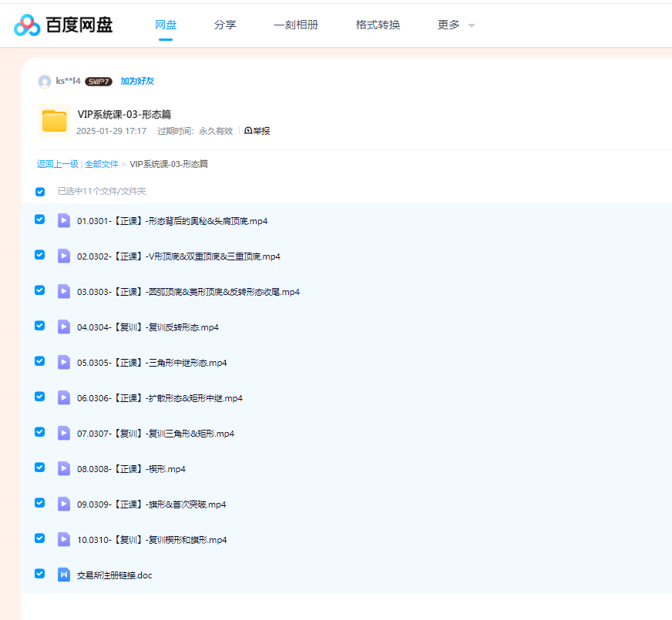672x620 pixels.
Task: Uncheck the 09.0309 file checkbox
Action: click(39, 503)
